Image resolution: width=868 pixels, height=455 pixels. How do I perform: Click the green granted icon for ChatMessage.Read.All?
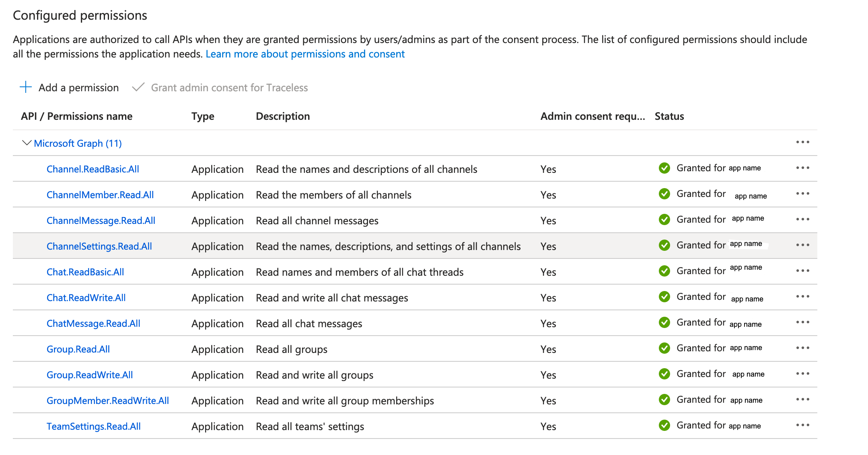tap(664, 323)
